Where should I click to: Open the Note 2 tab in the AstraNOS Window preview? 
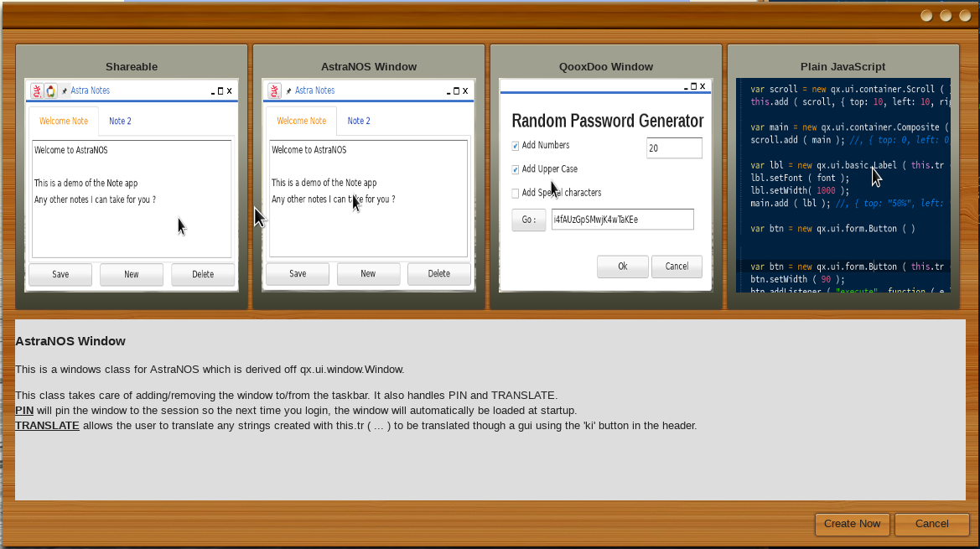(x=359, y=121)
